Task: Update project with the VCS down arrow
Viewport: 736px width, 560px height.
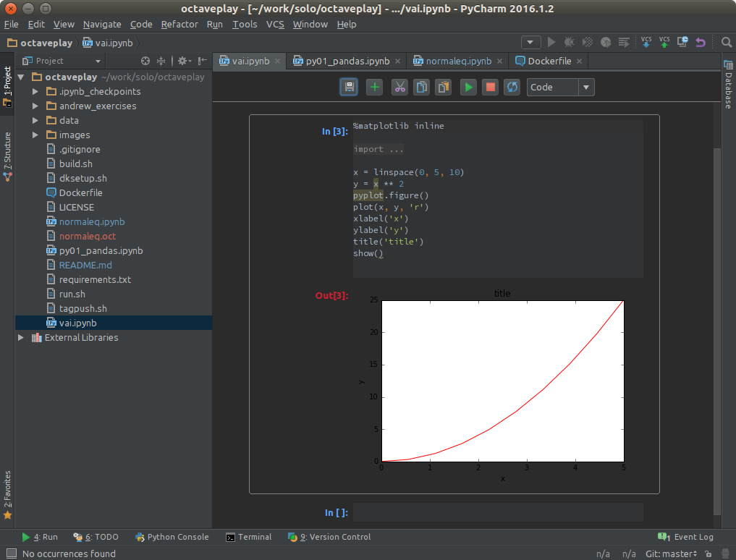Action: pyautogui.click(x=646, y=42)
